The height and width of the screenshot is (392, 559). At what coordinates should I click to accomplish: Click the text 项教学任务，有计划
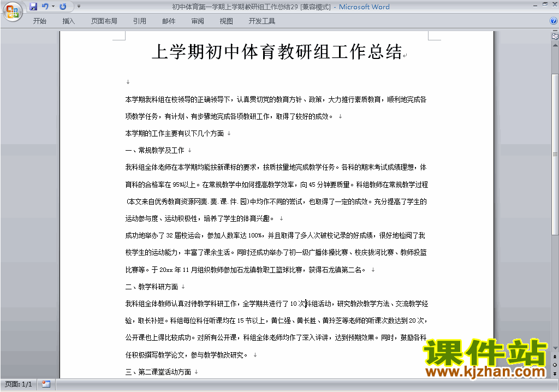pyautogui.click(x=154, y=116)
